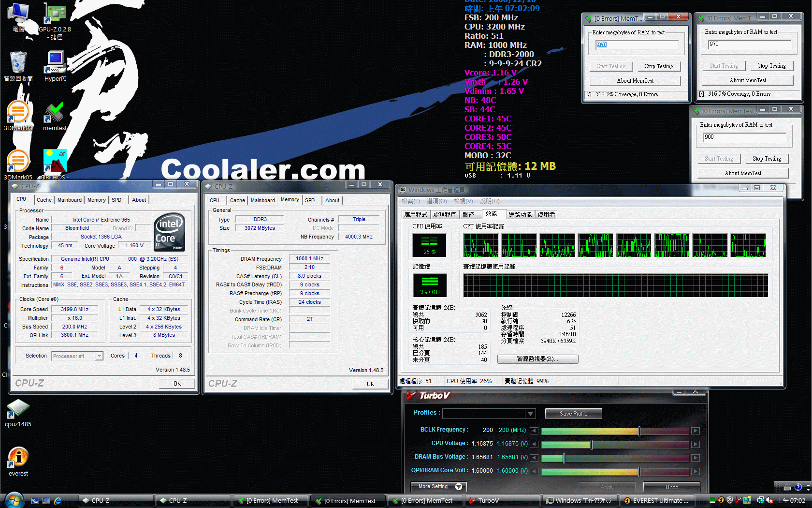This screenshot has width=812, height=508.
Task: Click Windows 工作管理員 taskbar button
Action: (580, 501)
